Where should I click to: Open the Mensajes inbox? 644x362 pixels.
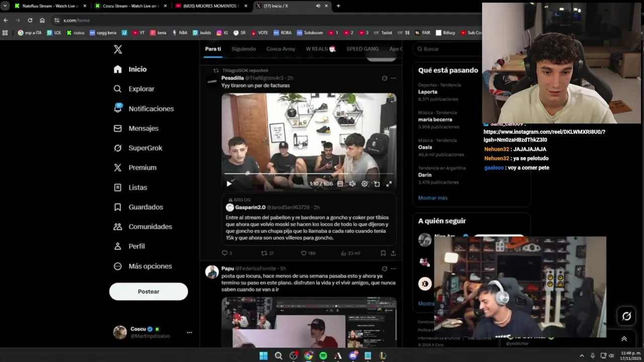point(136,128)
